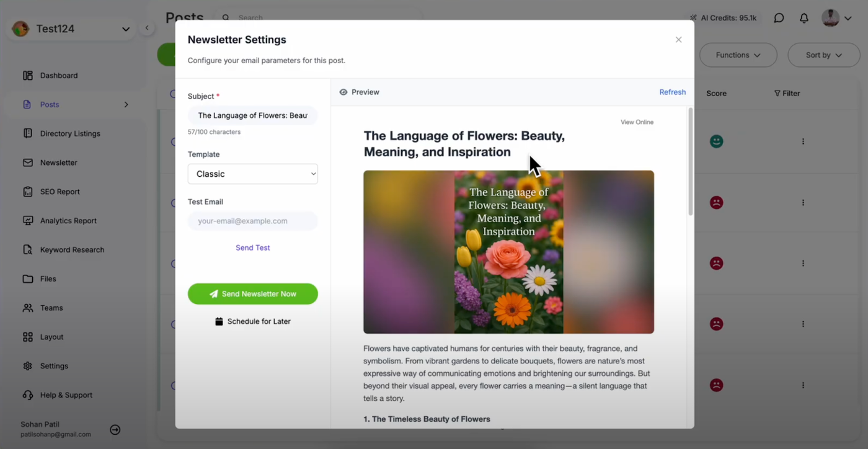868x449 pixels.
Task: Open the Functions dropdown
Action: 738,55
